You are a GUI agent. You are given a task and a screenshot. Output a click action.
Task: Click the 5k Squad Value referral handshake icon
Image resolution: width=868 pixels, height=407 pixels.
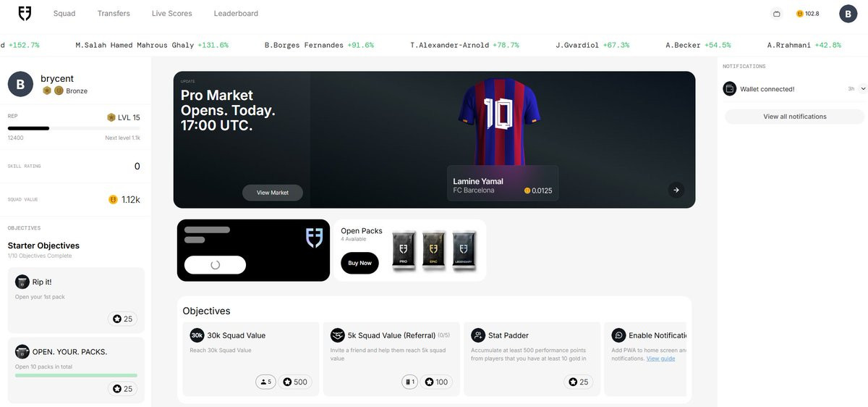click(337, 335)
